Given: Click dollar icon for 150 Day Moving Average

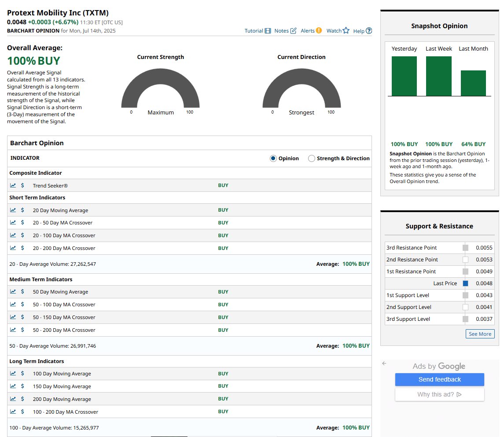Looking at the screenshot, I should click(x=22, y=386).
